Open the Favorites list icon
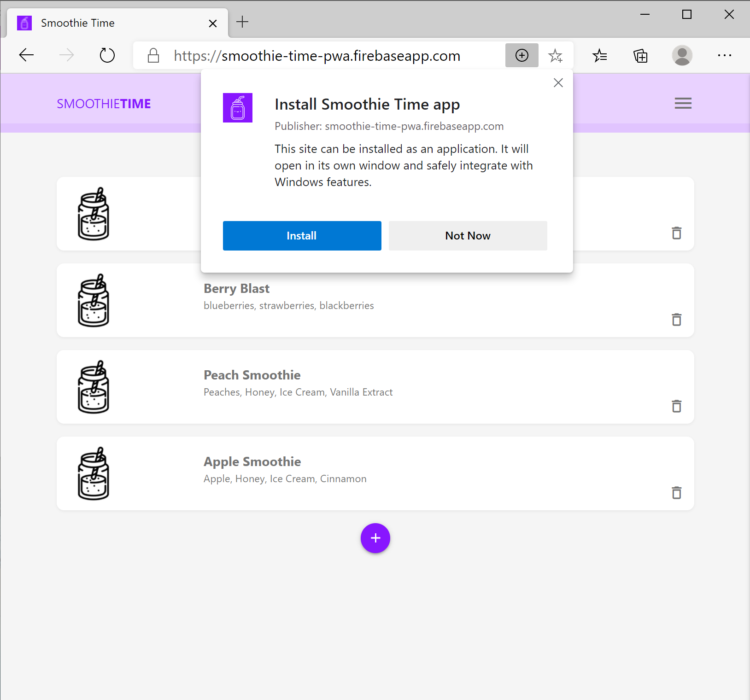 point(599,56)
